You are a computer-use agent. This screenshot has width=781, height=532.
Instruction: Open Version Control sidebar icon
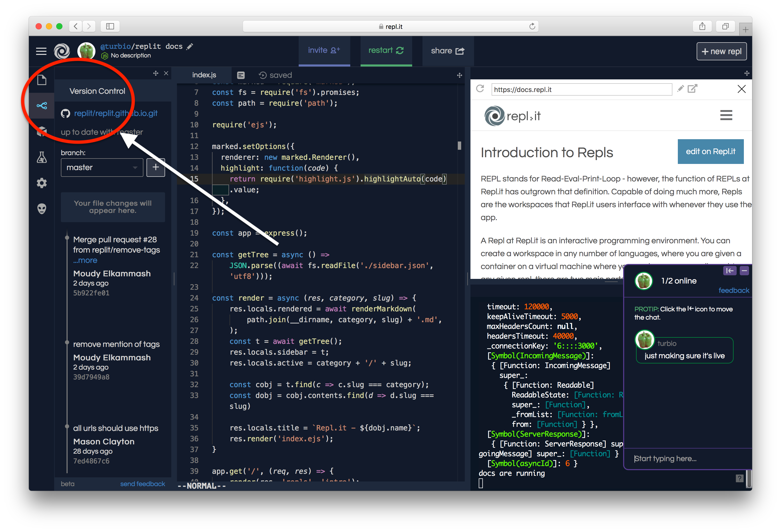42,106
